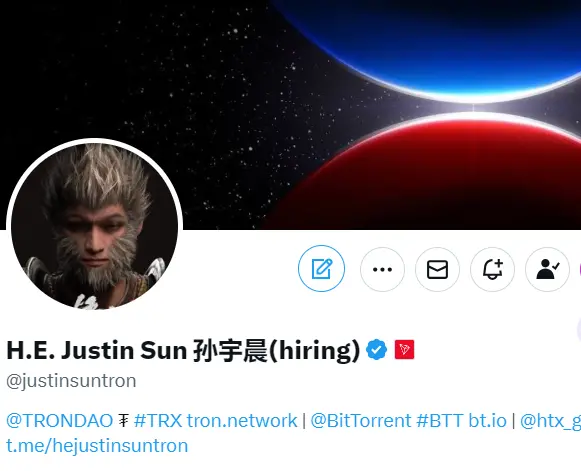Viewport: 581px width, 471px height.
Task: Click the partially visible purple button beside Following
Action: coord(579,269)
